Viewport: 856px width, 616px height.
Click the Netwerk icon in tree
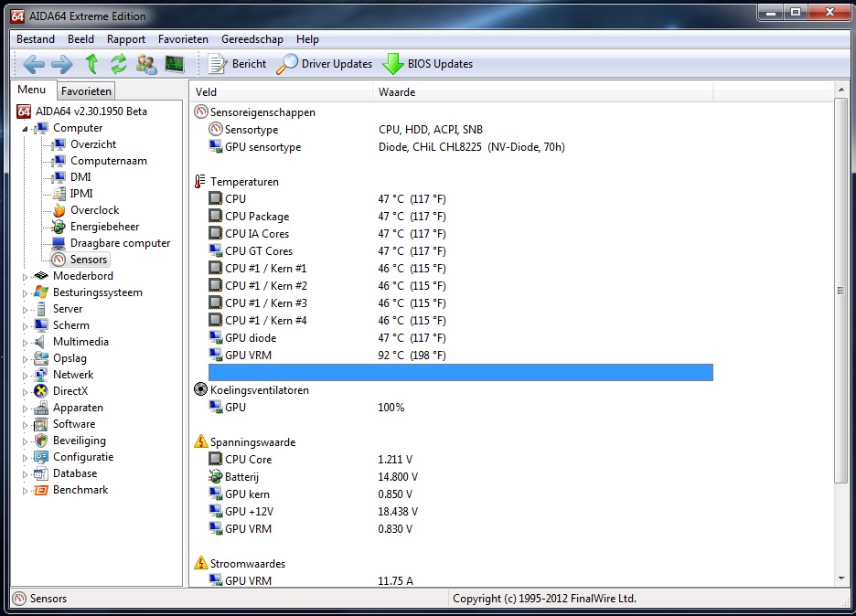[41, 375]
